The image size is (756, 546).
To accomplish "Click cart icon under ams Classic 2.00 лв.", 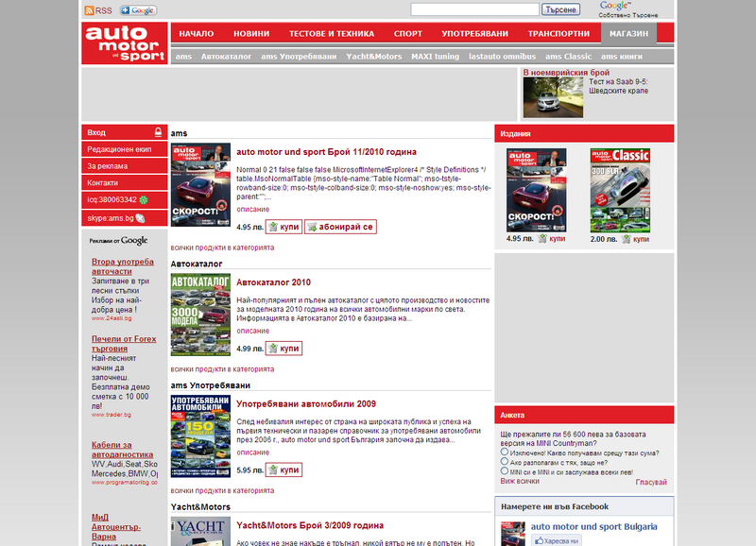I will click(626, 239).
